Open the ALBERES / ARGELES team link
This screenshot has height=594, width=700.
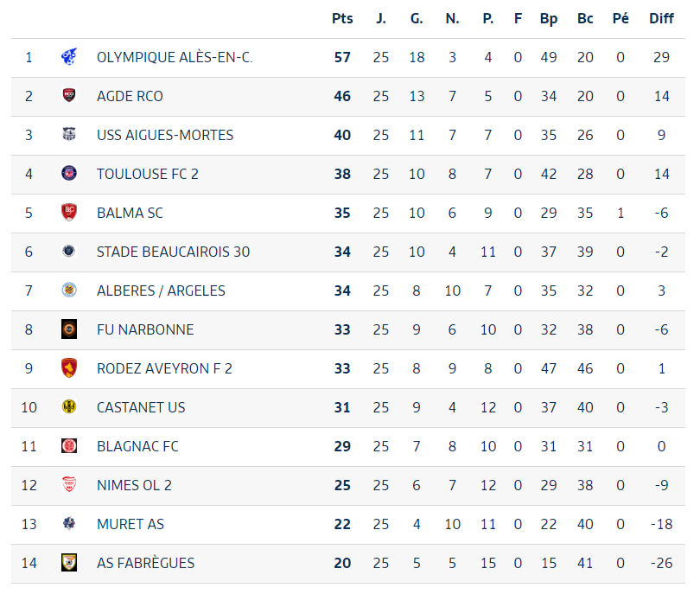pyautogui.click(x=161, y=291)
